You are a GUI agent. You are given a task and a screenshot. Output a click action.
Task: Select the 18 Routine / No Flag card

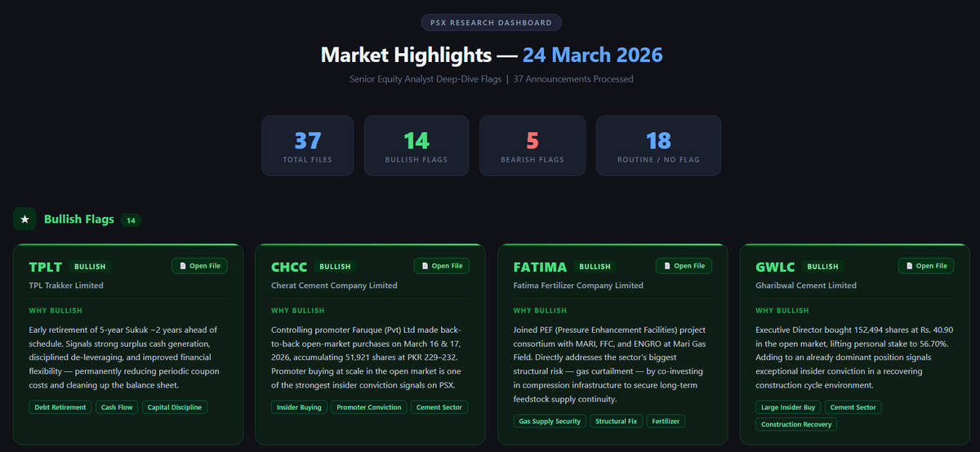tap(658, 145)
